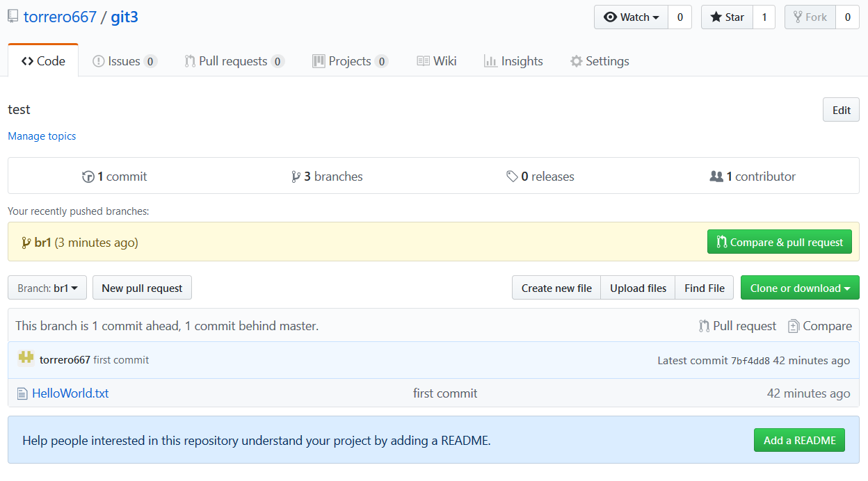Open the Watch dropdown button
Screen dimensions: 868x481
pyautogui.click(x=631, y=17)
